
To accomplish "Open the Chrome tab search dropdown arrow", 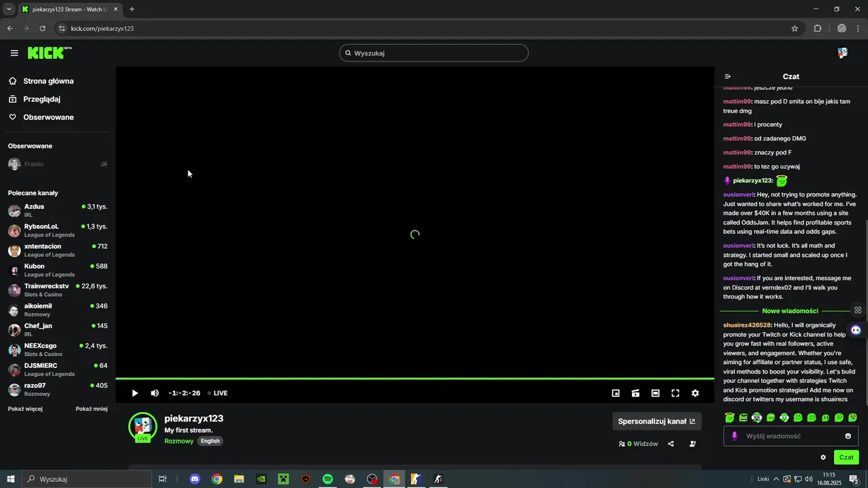I will pos(9,9).
